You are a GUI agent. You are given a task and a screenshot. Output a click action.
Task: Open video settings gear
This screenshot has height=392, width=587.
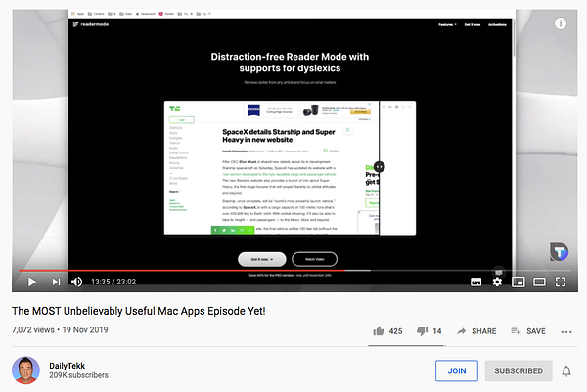coord(497,282)
